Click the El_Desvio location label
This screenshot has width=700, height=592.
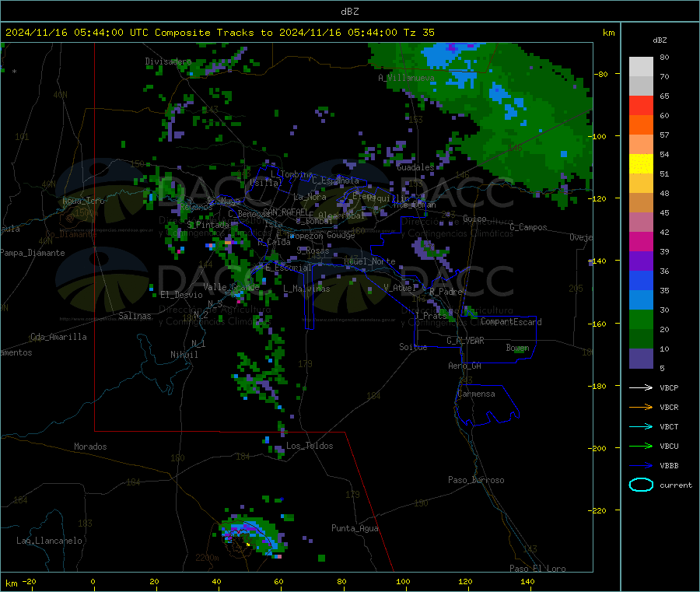[181, 295]
